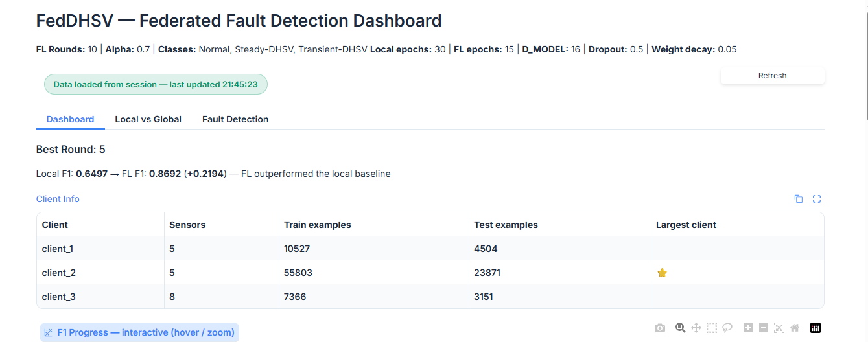Click the FedDHSV dashboard title
The image size is (868, 342).
coord(239,21)
